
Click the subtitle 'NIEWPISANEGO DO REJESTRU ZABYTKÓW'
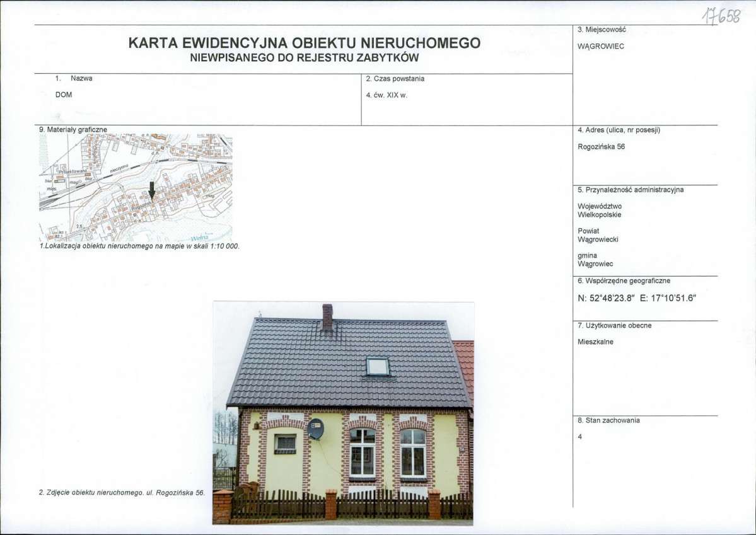click(305, 58)
